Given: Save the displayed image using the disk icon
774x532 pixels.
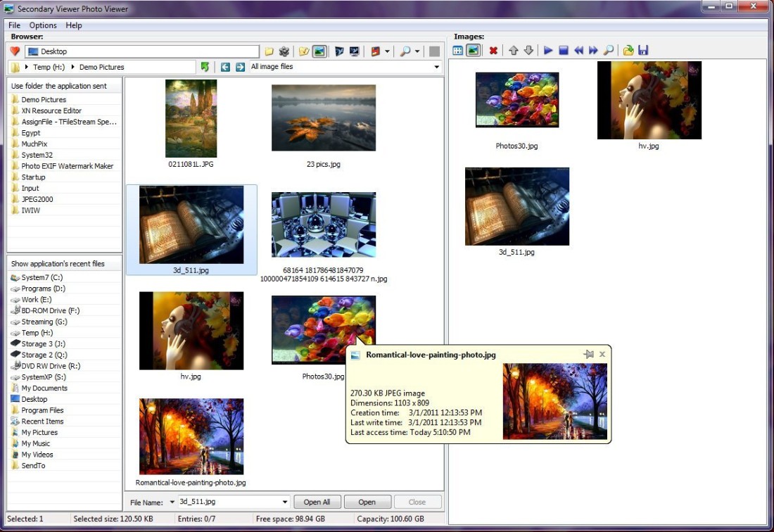Looking at the screenshot, I should (x=642, y=50).
